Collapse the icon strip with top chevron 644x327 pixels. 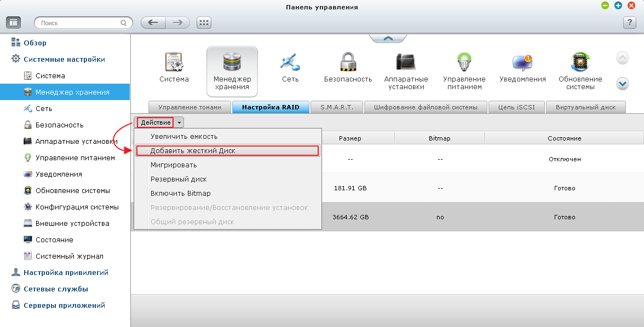click(x=388, y=38)
